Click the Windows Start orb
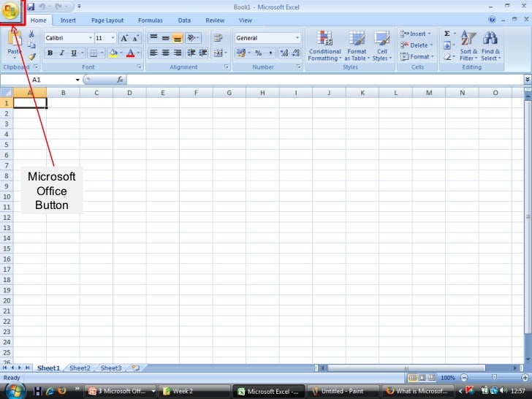The height and width of the screenshot is (399, 532). pos(14,390)
